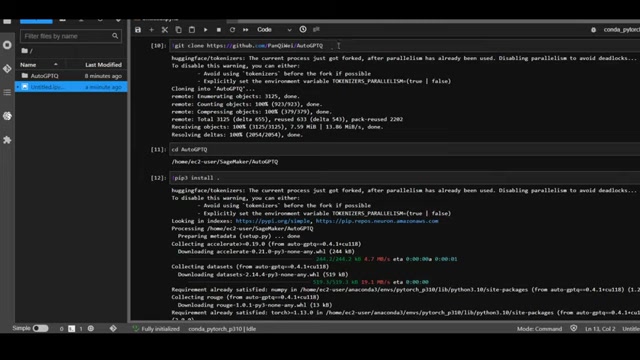Click the kernel count icon in status bar
640x360 pixels.
91,329
